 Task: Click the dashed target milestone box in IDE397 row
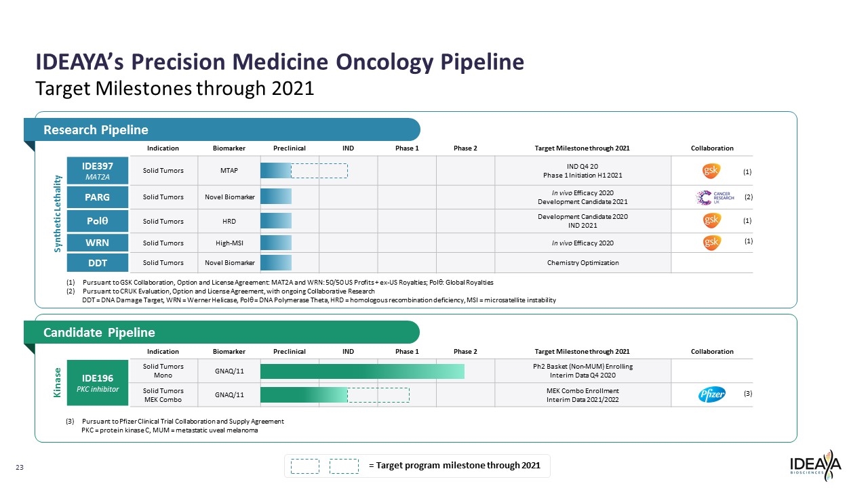(x=319, y=171)
